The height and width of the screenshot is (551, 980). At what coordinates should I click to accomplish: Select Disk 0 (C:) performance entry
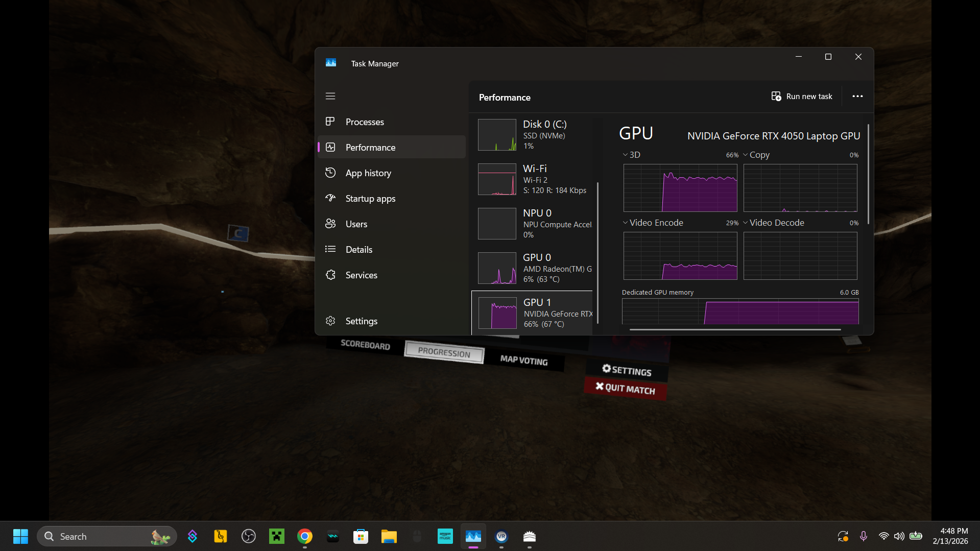click(x=534, y=135)
